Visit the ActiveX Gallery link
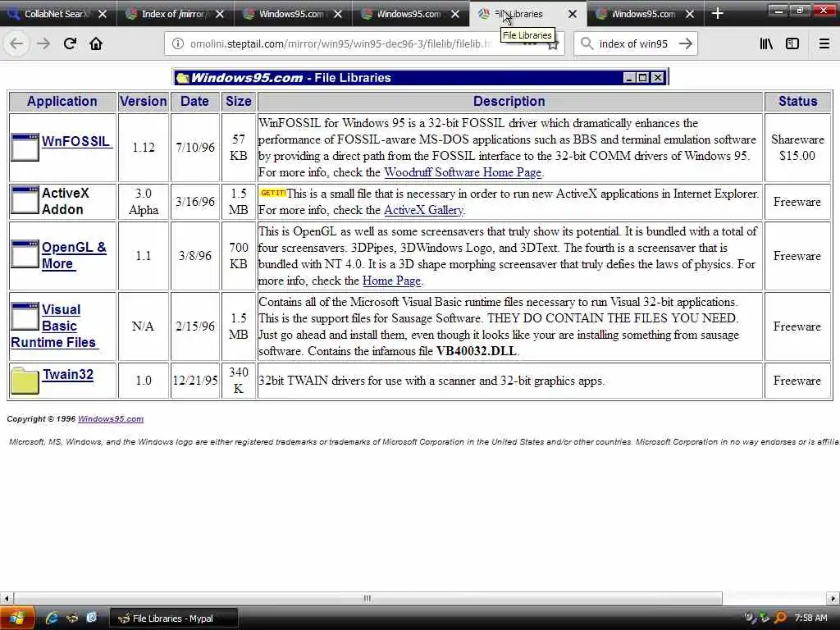Viewport: 840px width, 630px height. tap(424, 210)
